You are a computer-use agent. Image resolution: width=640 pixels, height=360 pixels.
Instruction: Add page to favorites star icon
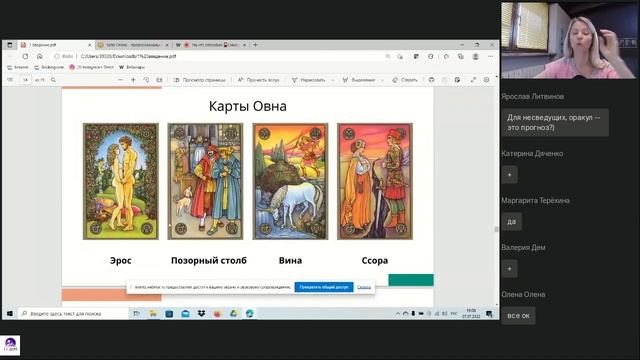coord(400,56)
